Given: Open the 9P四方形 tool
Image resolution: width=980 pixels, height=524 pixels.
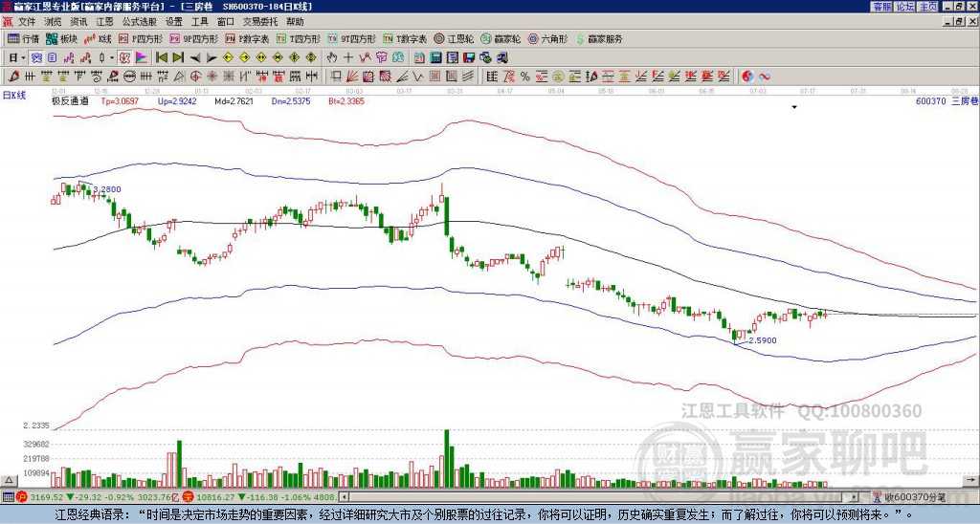Looking at the screenshot, I should pos(194,39).
